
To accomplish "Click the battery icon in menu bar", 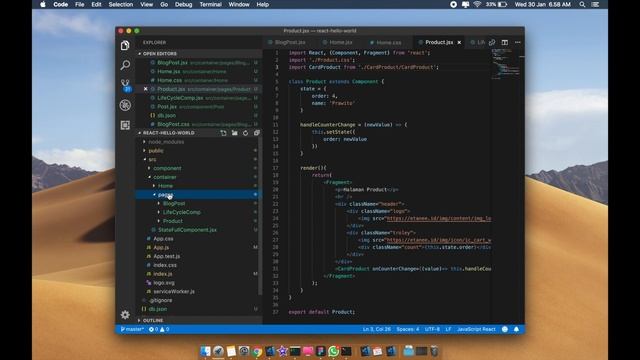I will pos(502,4).
